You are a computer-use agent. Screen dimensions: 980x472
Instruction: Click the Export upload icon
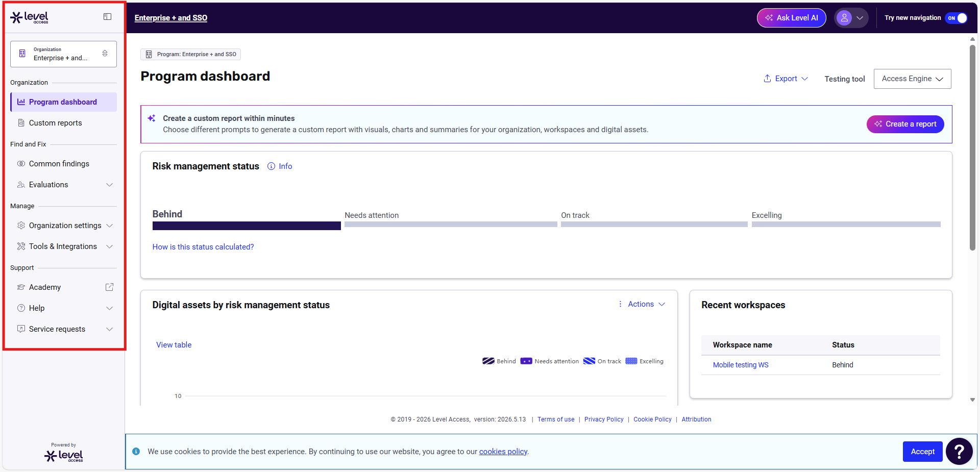767,79
